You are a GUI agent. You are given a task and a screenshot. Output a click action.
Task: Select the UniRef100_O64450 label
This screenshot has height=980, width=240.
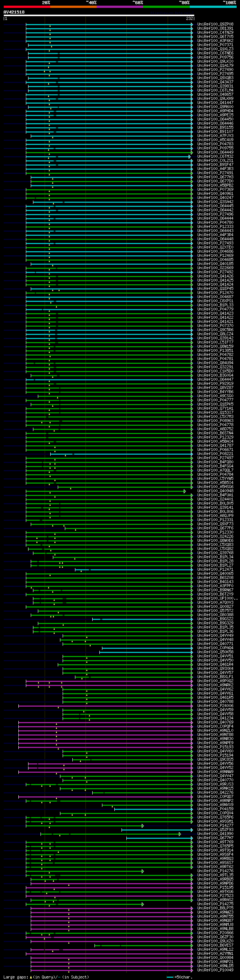(215, 119)
